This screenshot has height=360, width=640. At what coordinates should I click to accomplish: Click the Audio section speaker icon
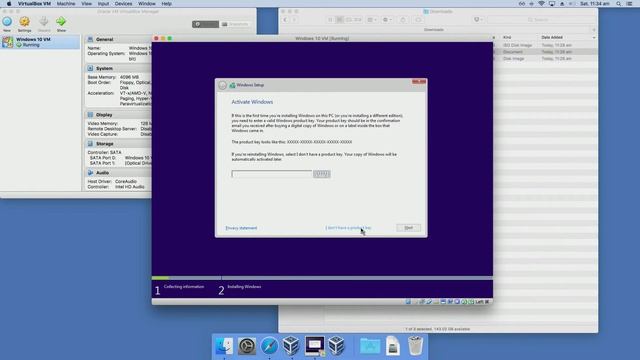pos(90,173)
